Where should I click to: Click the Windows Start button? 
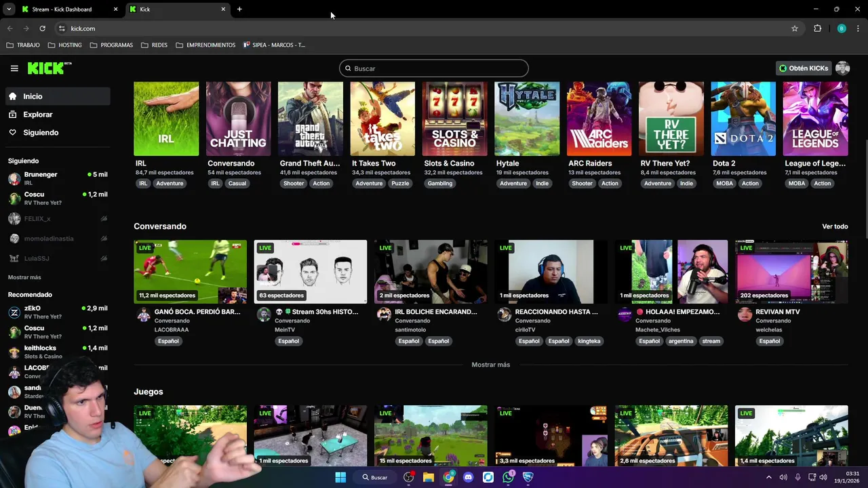340,477
